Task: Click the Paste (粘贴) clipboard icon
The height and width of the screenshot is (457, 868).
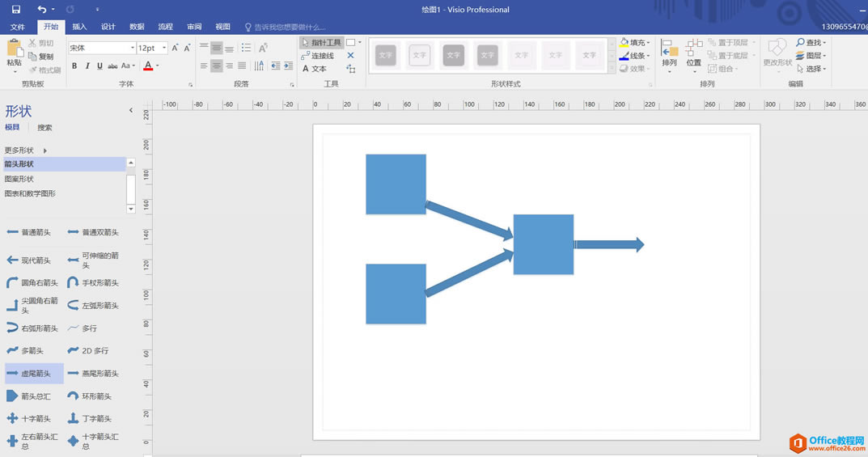Action: tap(14, 53)
